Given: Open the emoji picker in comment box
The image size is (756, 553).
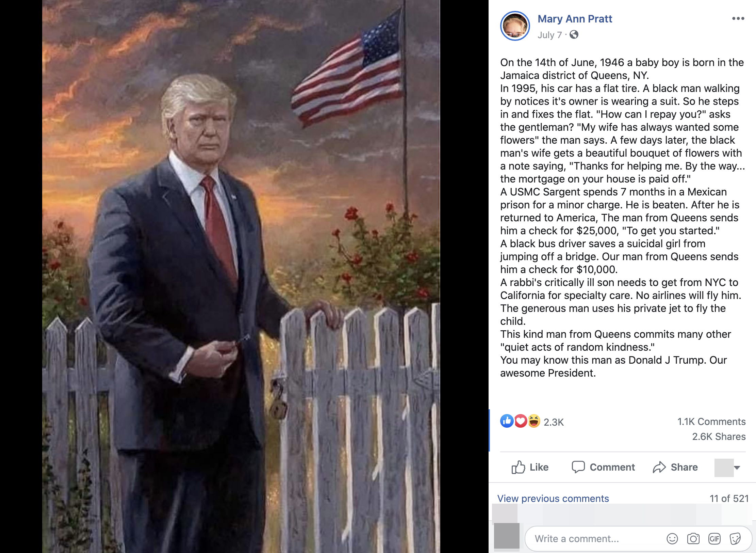Looking at the screenshot, I should point(672,538).
